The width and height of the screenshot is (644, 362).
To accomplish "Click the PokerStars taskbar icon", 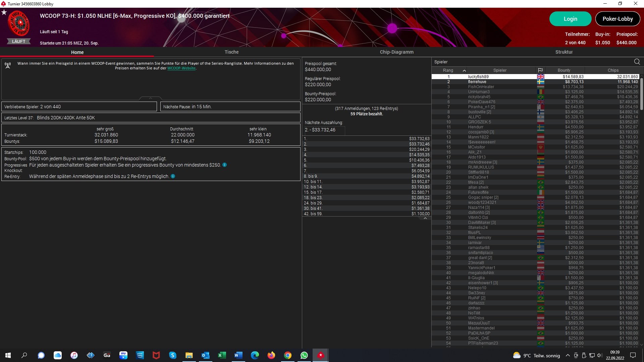I will (321, 355).
